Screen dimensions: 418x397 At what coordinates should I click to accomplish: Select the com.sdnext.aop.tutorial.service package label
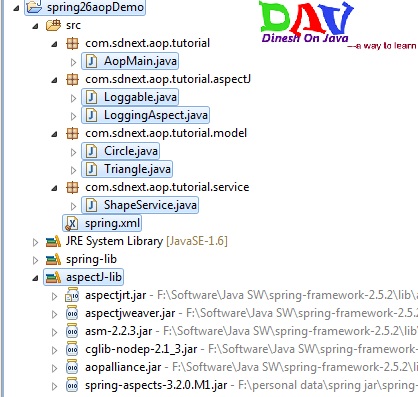point(167,187)
